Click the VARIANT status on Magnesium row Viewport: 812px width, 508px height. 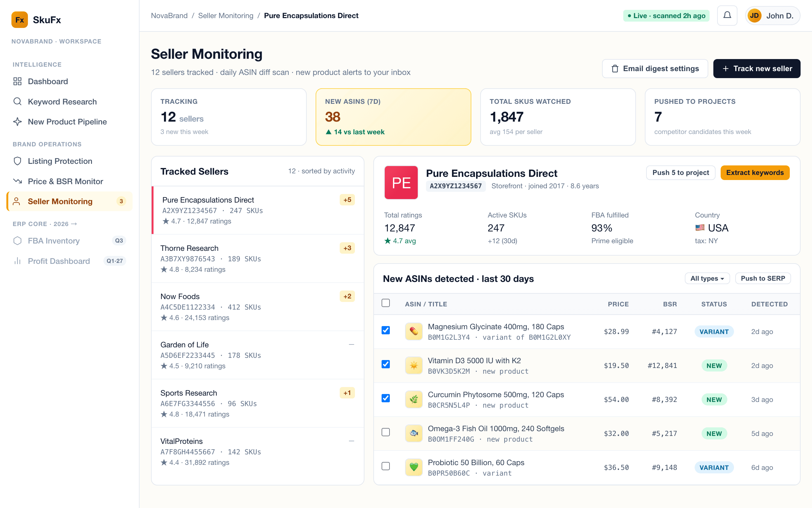(x=714, y=331)
